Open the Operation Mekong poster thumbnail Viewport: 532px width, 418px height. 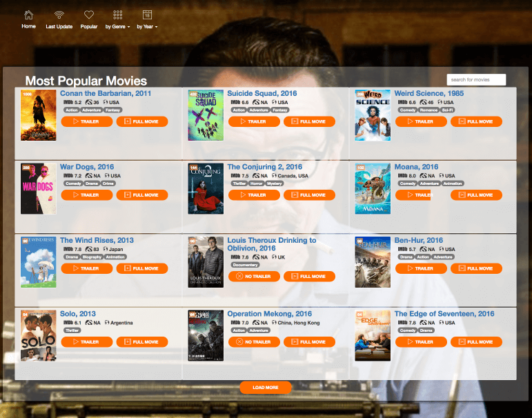pyautogui.click(x=206, y=335)
